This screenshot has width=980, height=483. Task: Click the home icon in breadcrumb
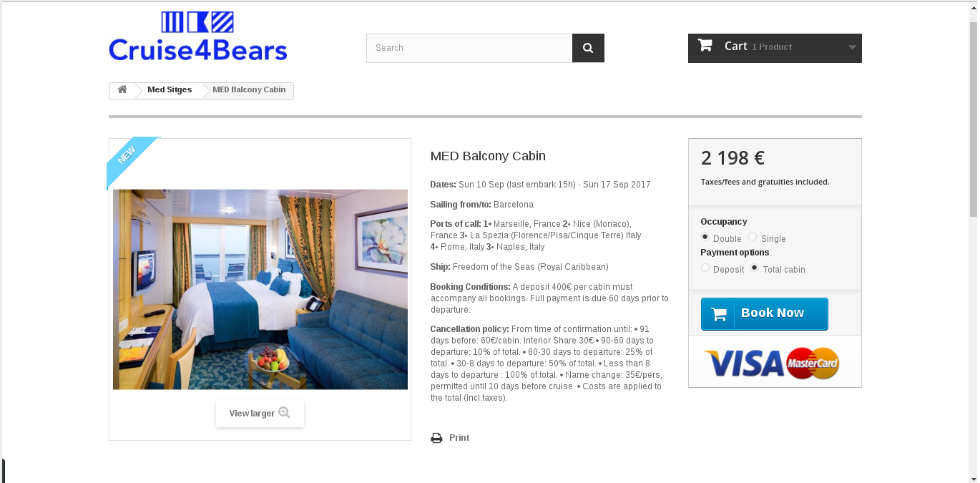point(122,89)
